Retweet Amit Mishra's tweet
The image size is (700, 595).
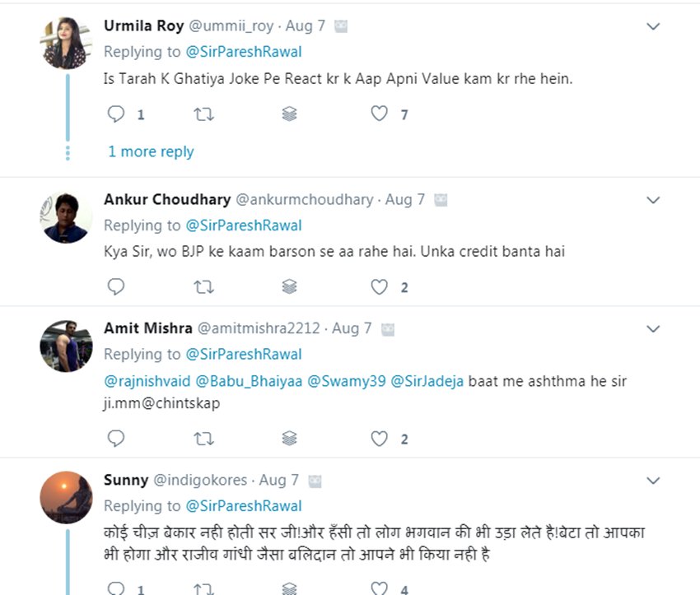click(x=203, y=439)
